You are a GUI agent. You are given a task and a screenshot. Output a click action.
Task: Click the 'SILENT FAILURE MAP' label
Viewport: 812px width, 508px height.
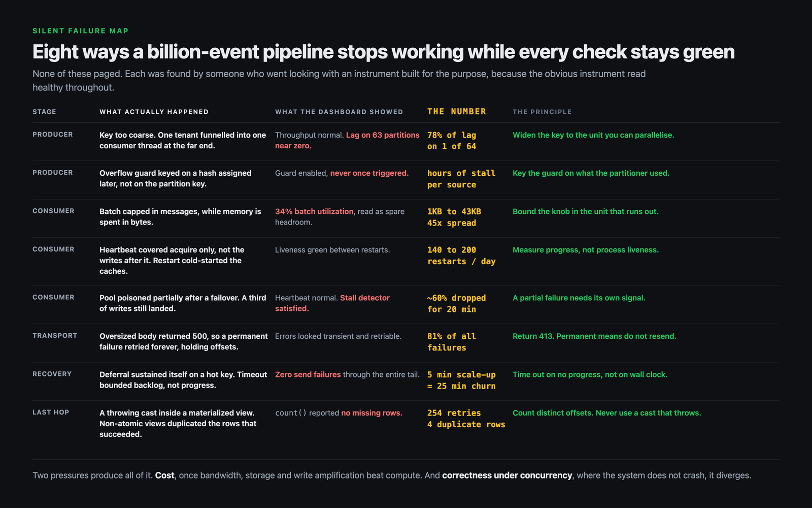point(80,31)
